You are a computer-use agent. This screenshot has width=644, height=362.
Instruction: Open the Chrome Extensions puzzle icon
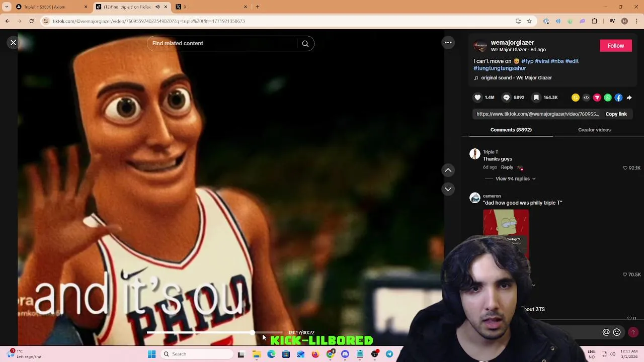[595, 21]
